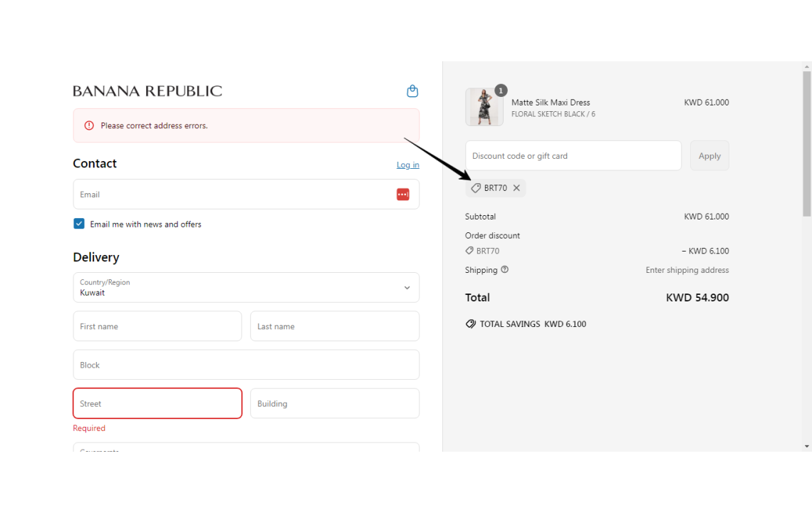Click the Matte Silk Maxi Dress product name
Viewport: 812px width, 513px height.
point(551,103)
